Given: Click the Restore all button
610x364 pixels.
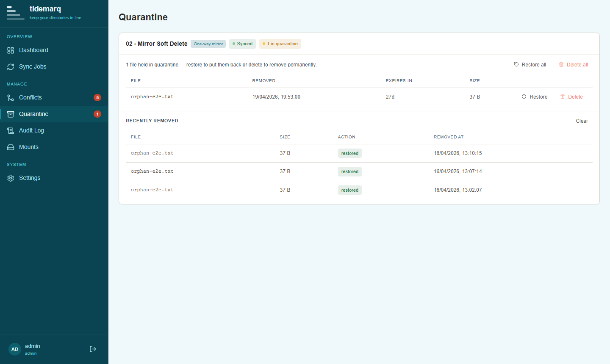Looking at the screenshot, I should 530,65.
